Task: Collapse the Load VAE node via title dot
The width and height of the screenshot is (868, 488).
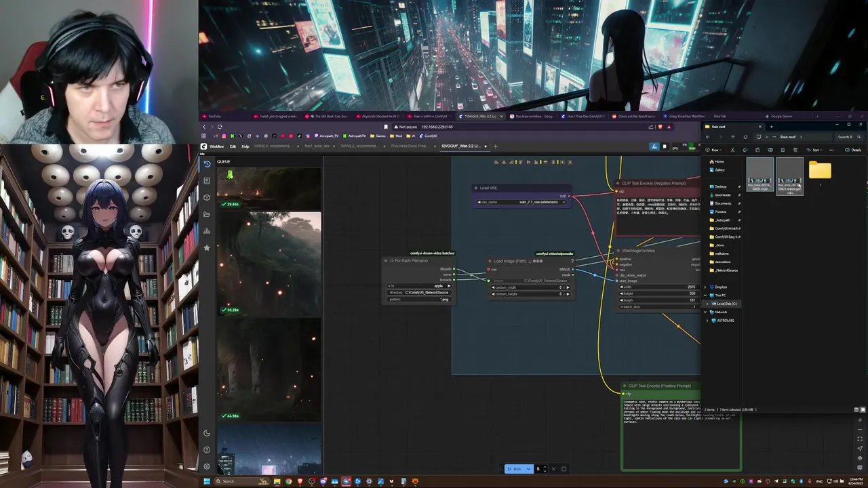Action: [x=476, y=188]
